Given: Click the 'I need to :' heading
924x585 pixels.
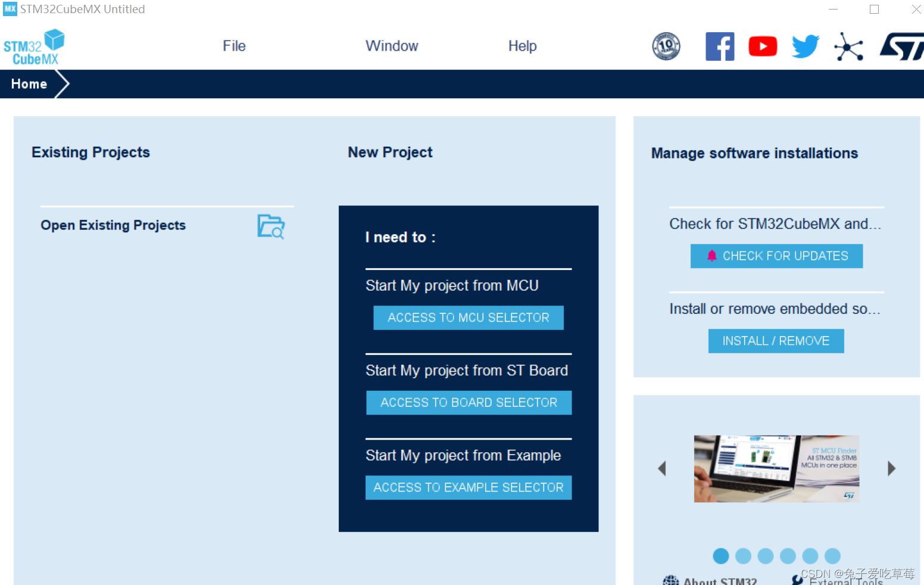Looking at the screenshot, I should [401, 237].
